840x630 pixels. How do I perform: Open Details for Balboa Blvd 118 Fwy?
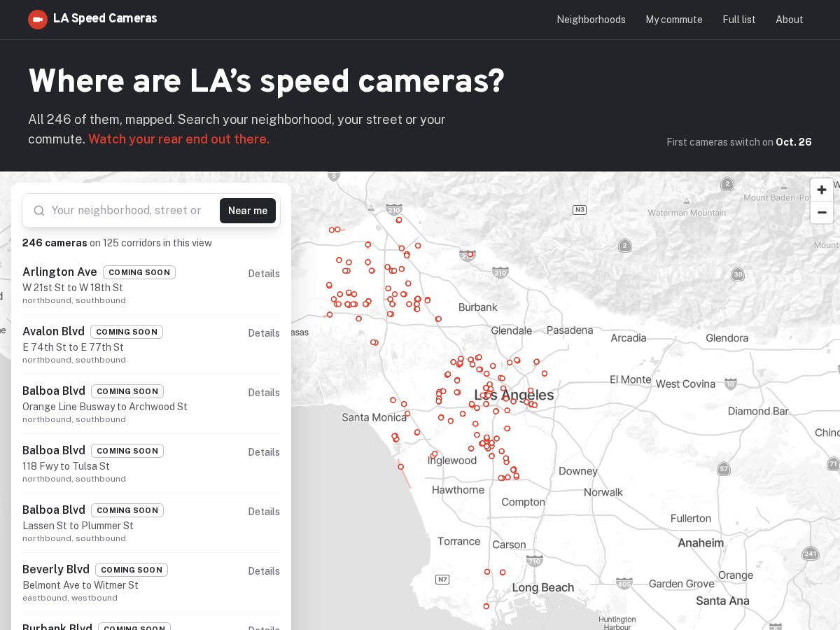264,452
